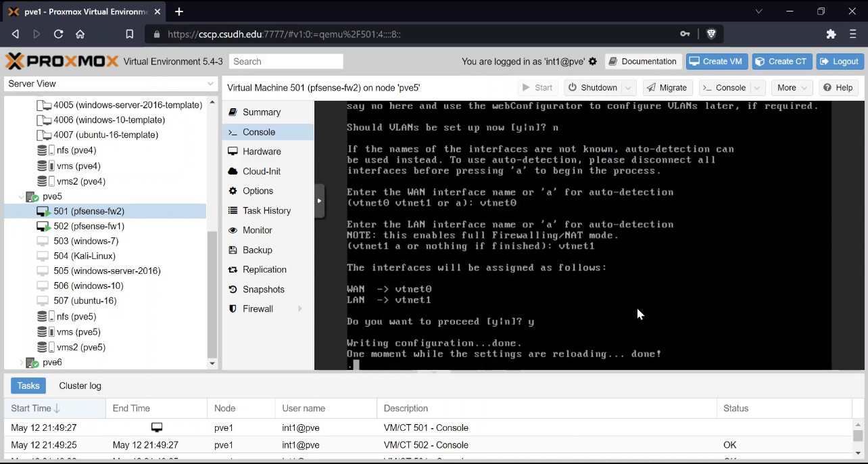The width and height of the screenshot is (868, 464).
Task: Reload the page with the refresh icon
Action: pos(58,34)
